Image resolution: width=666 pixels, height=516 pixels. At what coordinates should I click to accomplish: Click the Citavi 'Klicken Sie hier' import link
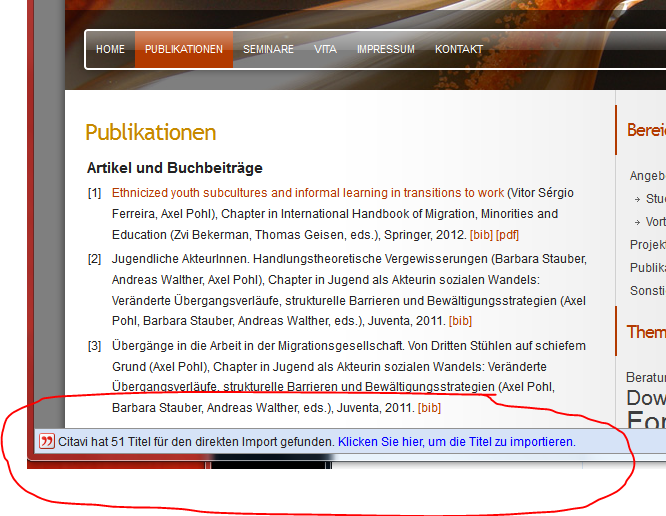pos(456,441)
